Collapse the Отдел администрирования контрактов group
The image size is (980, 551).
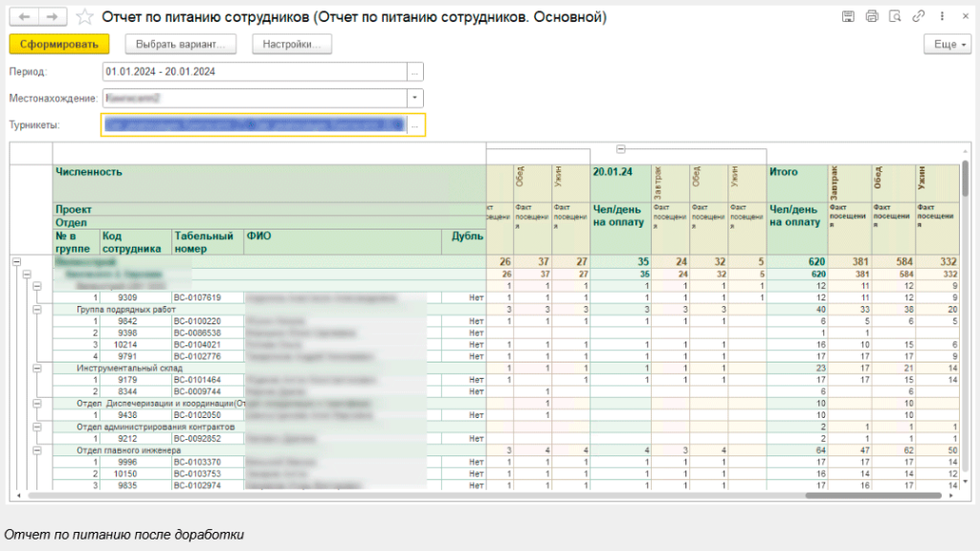tap(36, 427)
